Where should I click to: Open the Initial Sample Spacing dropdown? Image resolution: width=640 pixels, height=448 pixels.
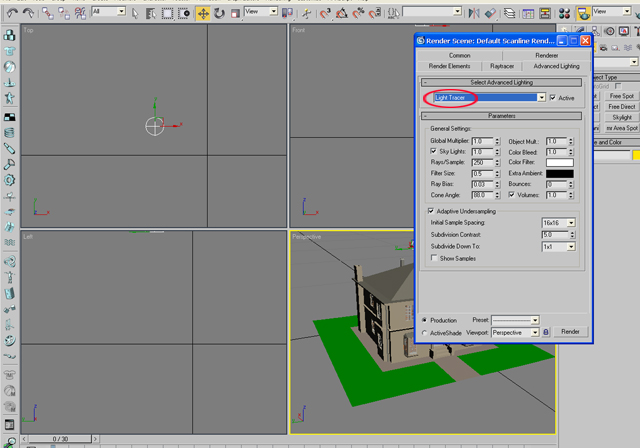coord(571,223)
